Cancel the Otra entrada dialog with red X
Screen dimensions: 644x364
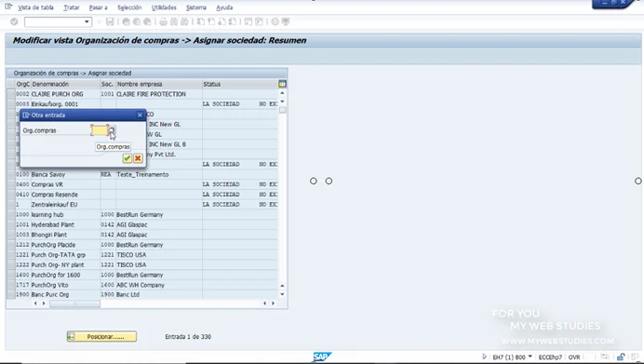coord(138,158)
